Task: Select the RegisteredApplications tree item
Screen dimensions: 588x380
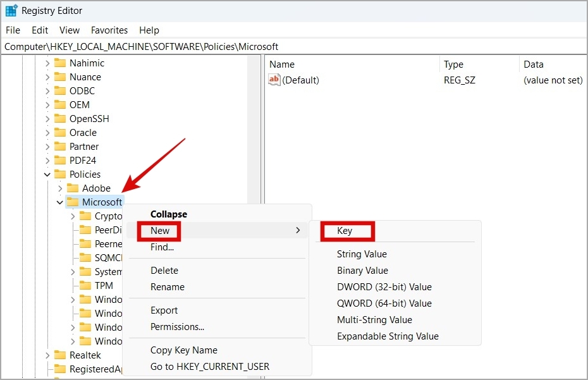Action: [x=95, y=369]
